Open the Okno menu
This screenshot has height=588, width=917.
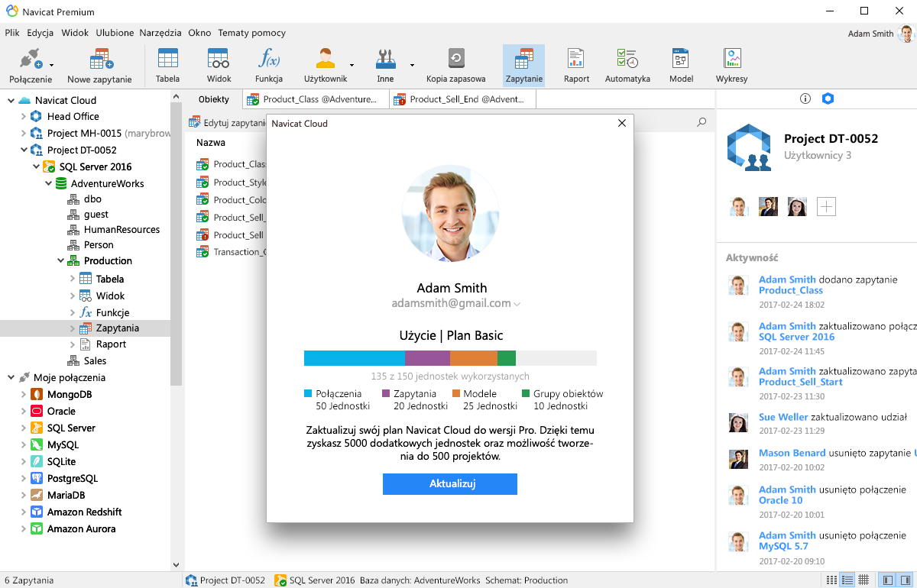click(x=199, y=33)
